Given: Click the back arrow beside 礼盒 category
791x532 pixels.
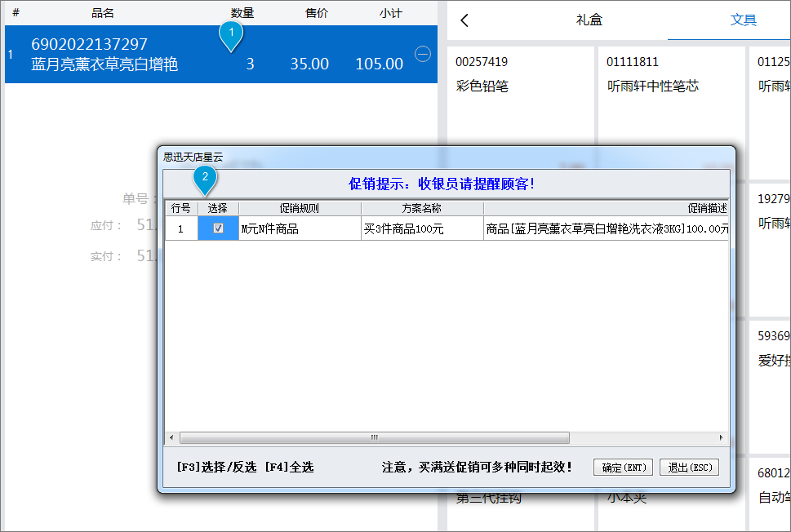Looking at the screenshot, I should point(464,20).
